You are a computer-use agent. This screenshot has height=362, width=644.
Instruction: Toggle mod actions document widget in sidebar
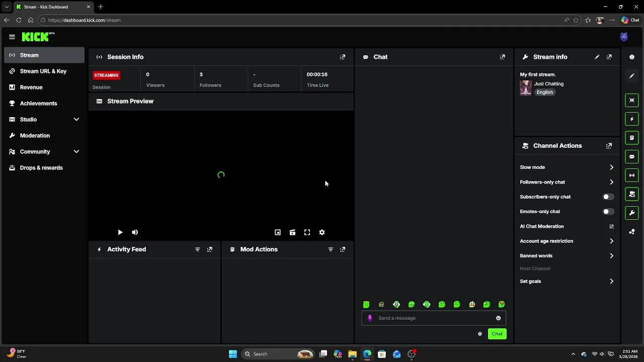click(632, 138)
